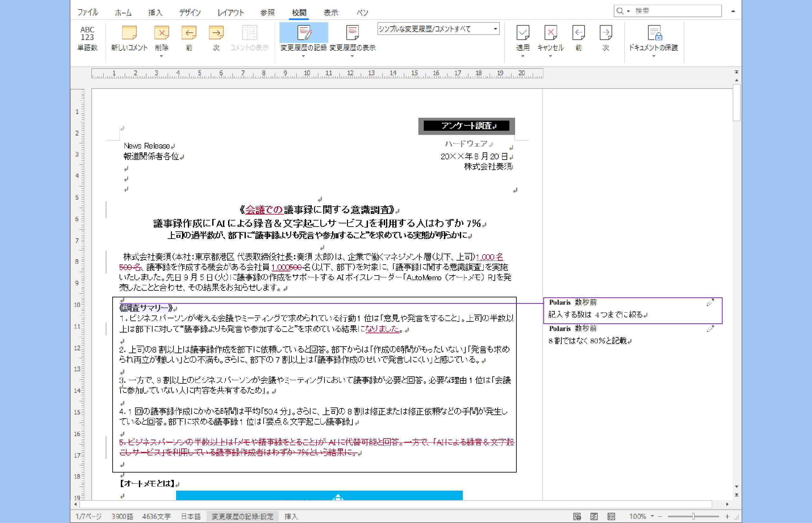Open document protection (ドキュメントの保護)

point(654,38)
